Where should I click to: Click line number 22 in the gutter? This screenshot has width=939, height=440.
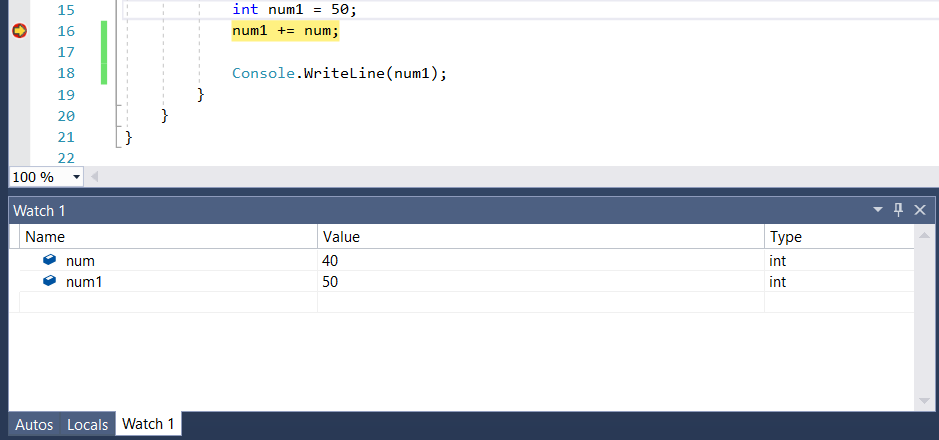click(x=66, y=158)
